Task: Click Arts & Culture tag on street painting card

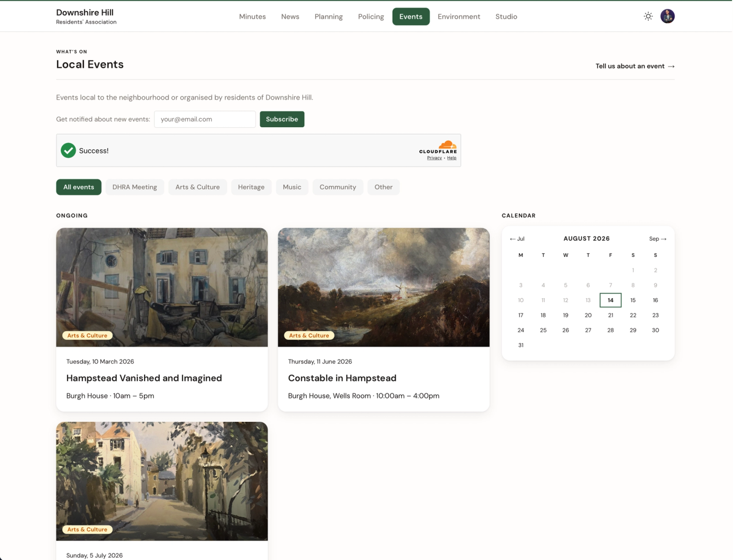Action: click(x=87, y=530)
